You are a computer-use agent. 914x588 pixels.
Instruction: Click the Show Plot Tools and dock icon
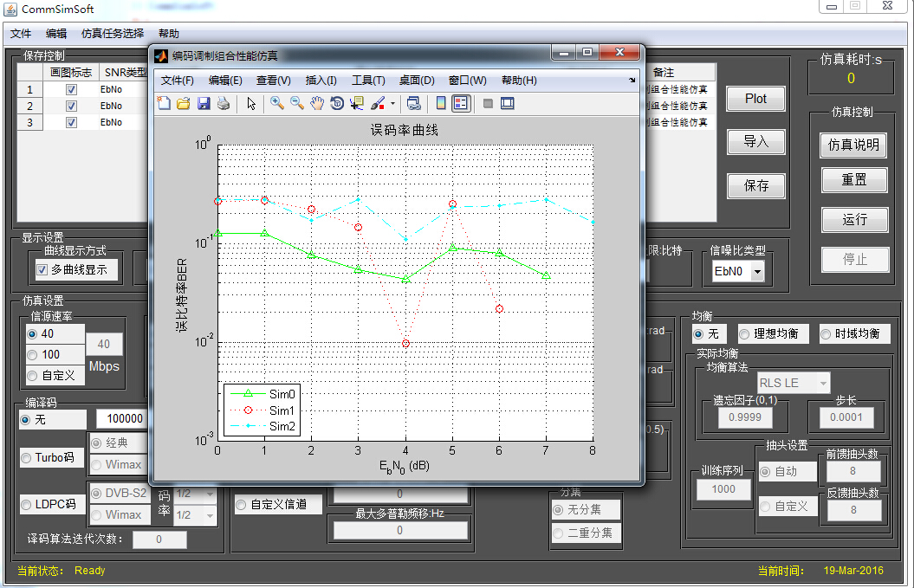click(508, 104)
